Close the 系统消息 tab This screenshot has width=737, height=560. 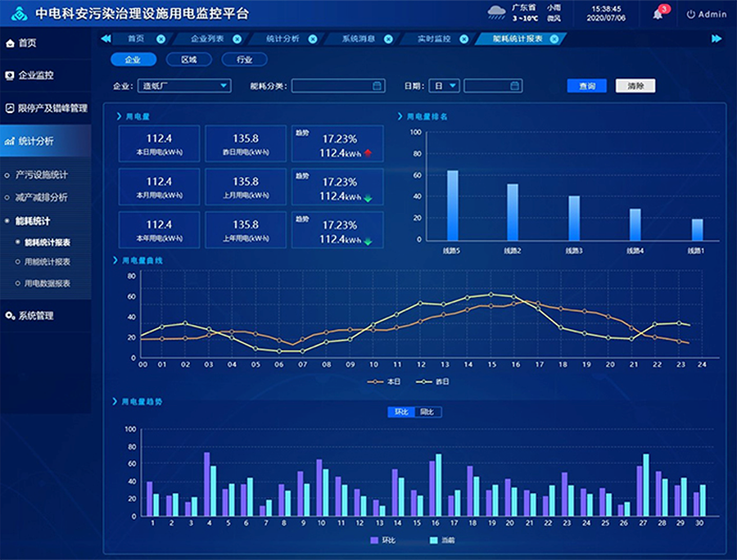point(387,40)
